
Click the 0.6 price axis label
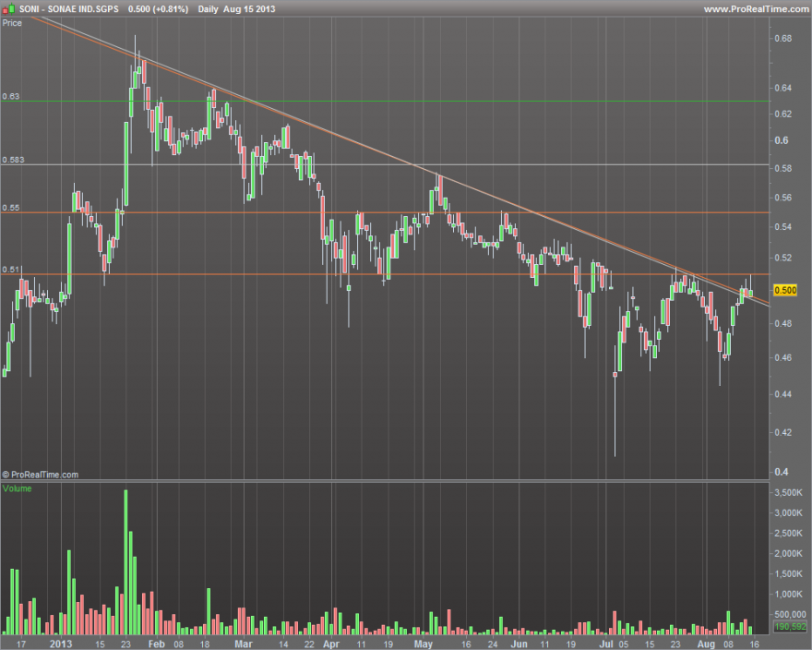click(781, 140)
